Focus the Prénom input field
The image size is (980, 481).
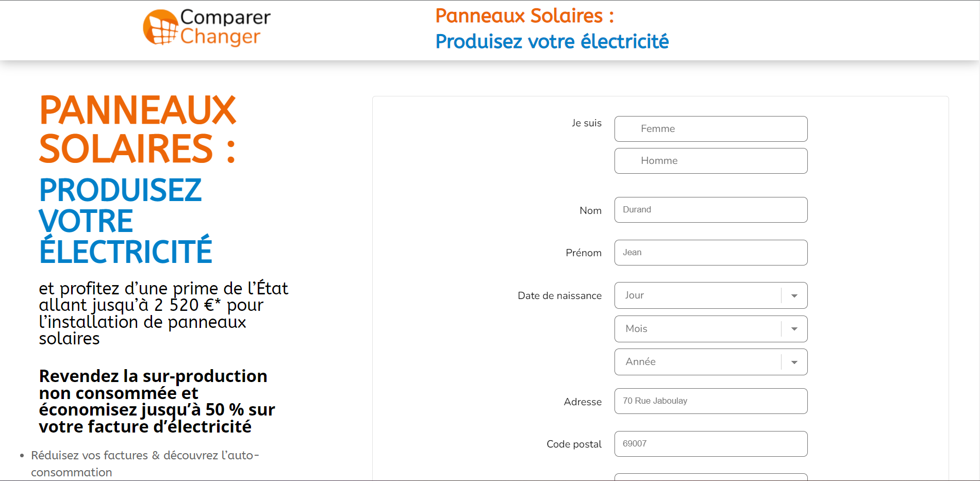click(711, 253)
